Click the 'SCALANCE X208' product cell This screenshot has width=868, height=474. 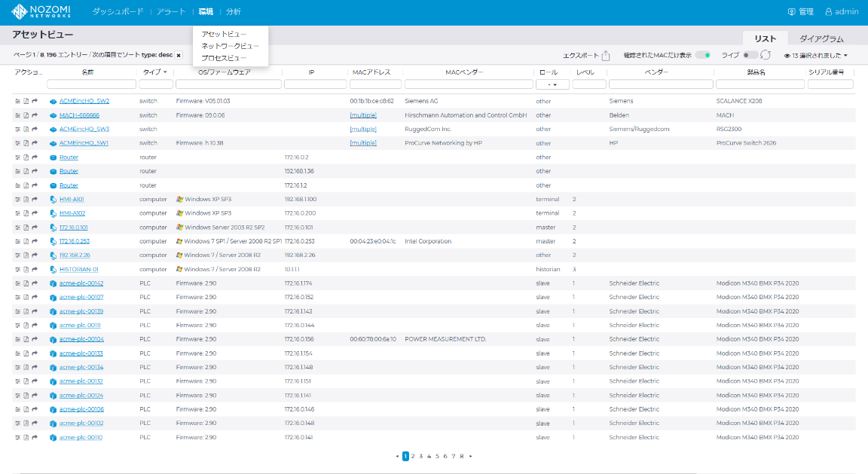pos(739,101)
